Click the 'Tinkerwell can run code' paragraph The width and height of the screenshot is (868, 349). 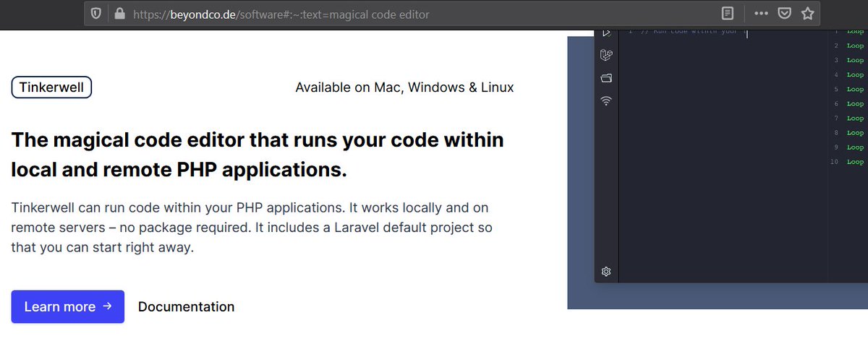coord(251,228)
